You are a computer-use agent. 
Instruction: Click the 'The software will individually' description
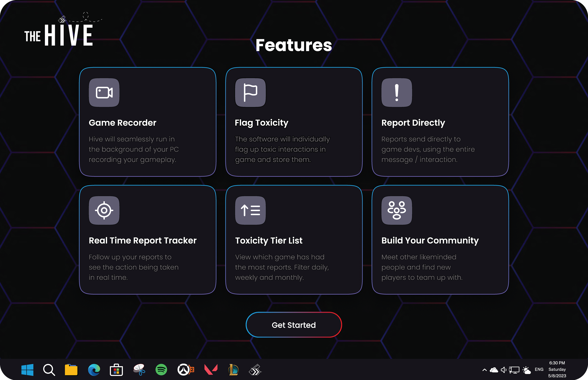[x=282, y=149]
